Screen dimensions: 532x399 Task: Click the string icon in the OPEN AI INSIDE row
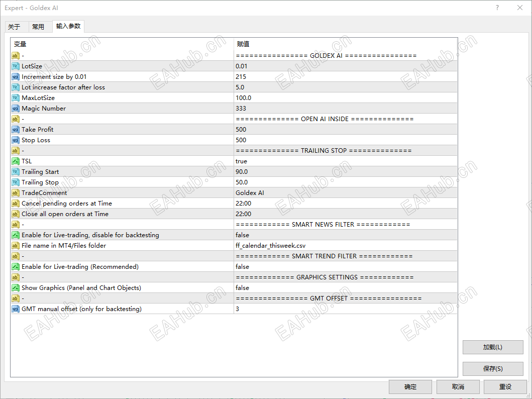[x=15, y=119]
